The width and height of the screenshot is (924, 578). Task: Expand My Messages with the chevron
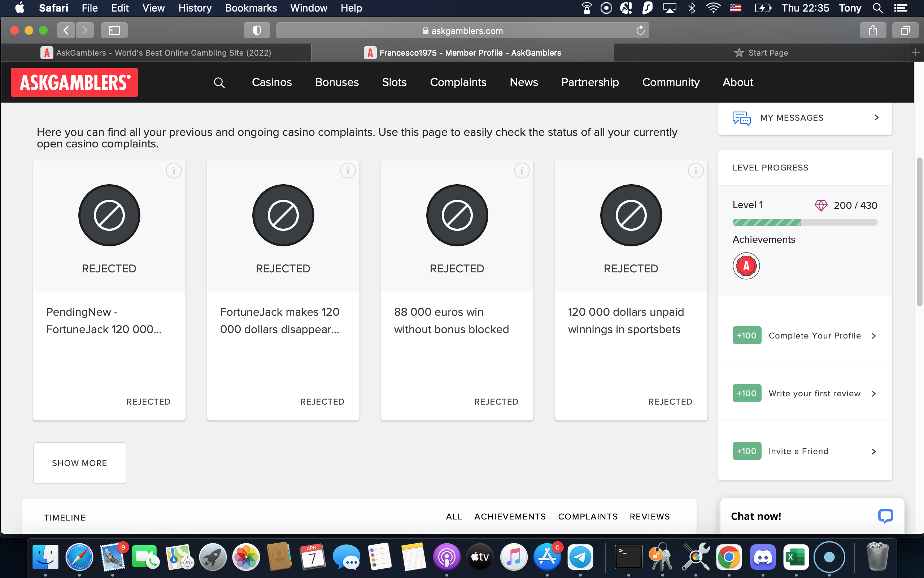tap(877, 118)
